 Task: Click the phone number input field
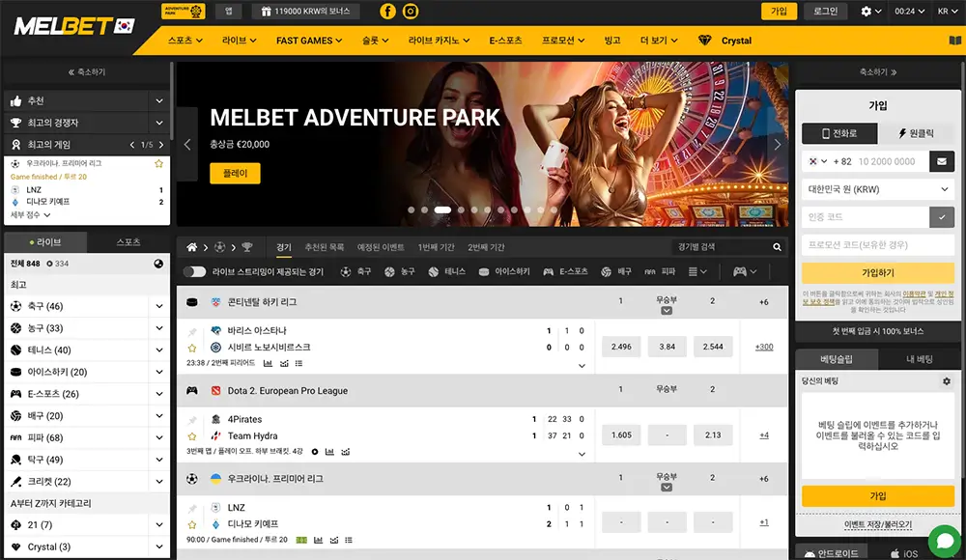[x=891, y=161]
